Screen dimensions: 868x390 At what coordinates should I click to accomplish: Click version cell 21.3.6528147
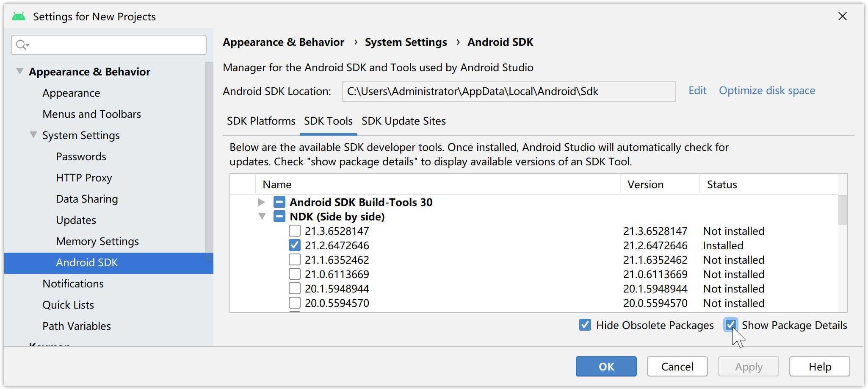[x=655, y=231]
